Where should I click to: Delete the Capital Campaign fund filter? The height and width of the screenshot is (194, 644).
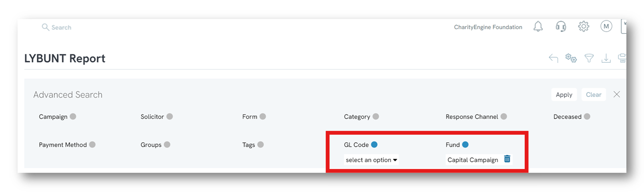coord(507,159)
